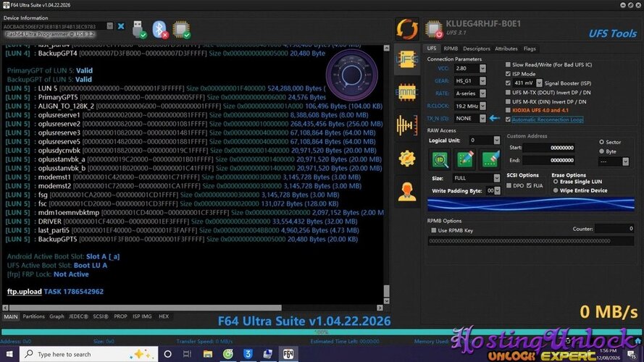
Task: Select Erase Single LUN option
Action: click(556, 182)
